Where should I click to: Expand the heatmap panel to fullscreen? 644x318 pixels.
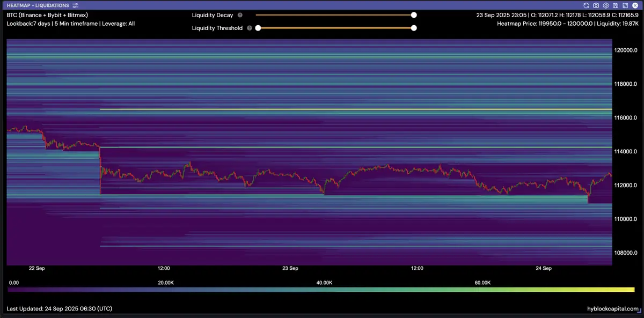(x=625, y=5)
